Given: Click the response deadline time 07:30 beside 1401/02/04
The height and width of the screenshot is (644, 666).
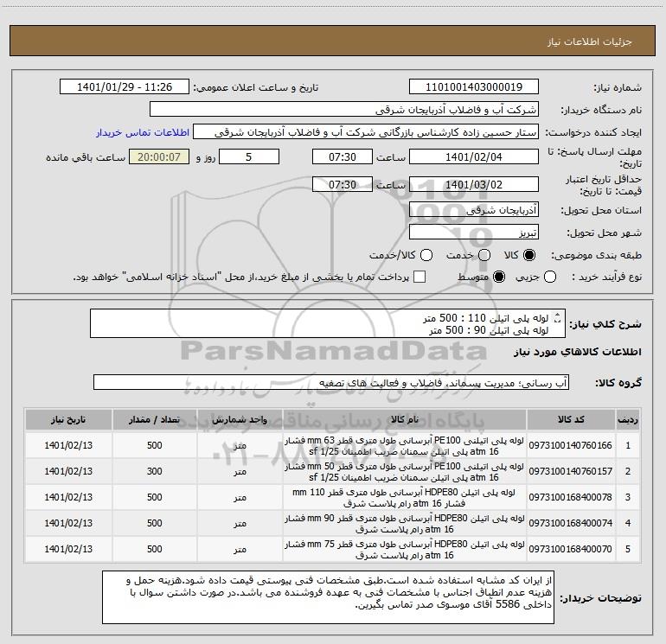Looking at the screenshot, I should [343, 156].
